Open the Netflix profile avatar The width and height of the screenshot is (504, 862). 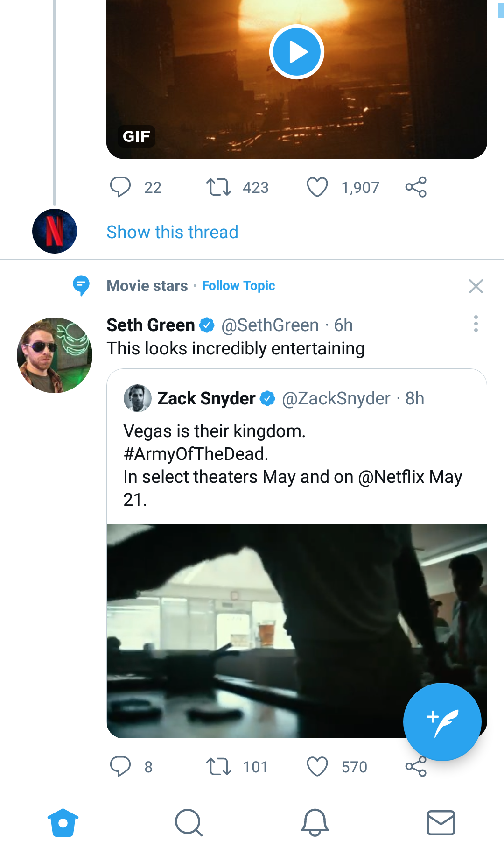click(x=55, y=231)
